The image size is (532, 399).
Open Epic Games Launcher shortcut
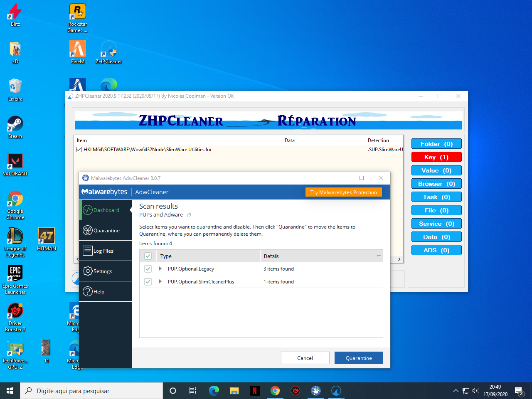15,280
